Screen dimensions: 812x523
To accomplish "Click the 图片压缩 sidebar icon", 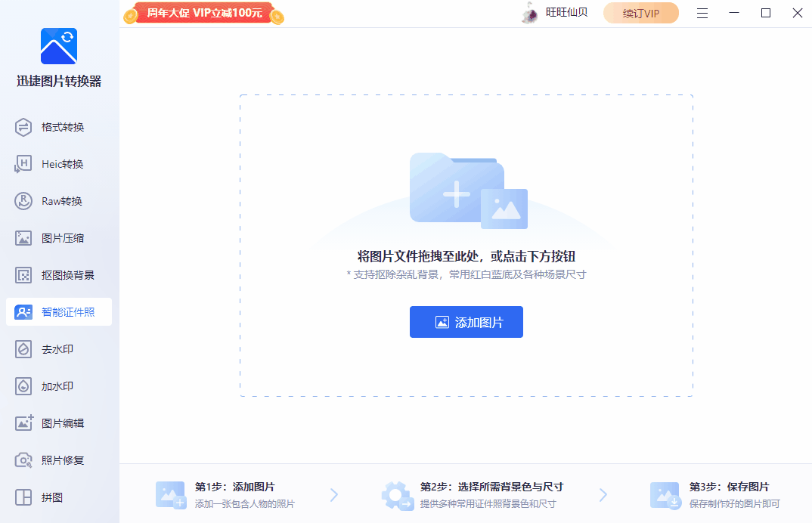I will (x=23, y=238).
